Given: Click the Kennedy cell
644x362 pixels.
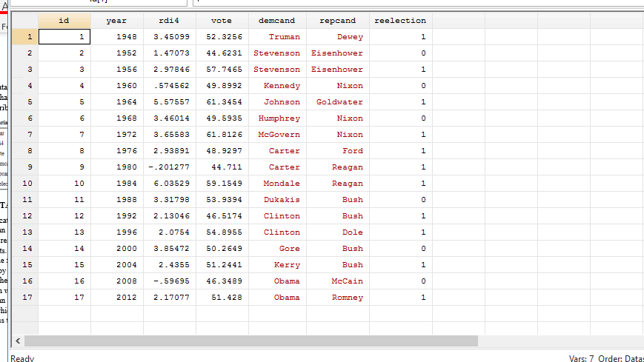Looking at the screenshot, I should pyautogui.click(x=277, y=86).
